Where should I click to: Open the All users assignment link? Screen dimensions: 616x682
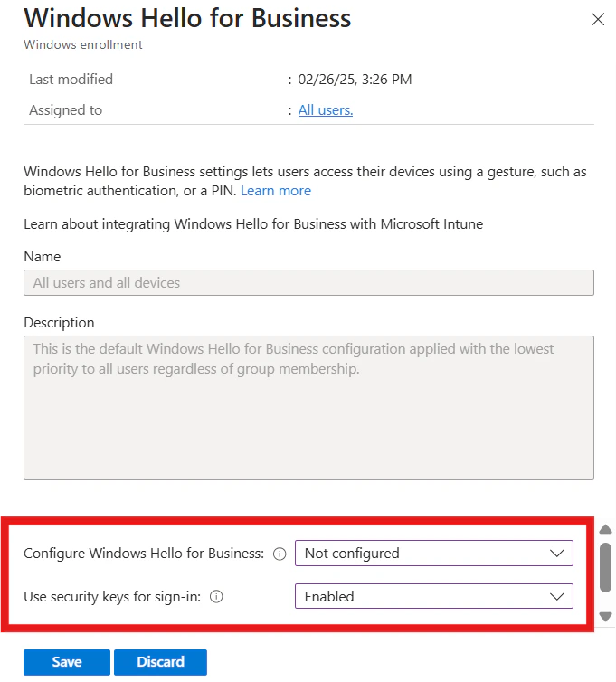(x=326, y=110)
